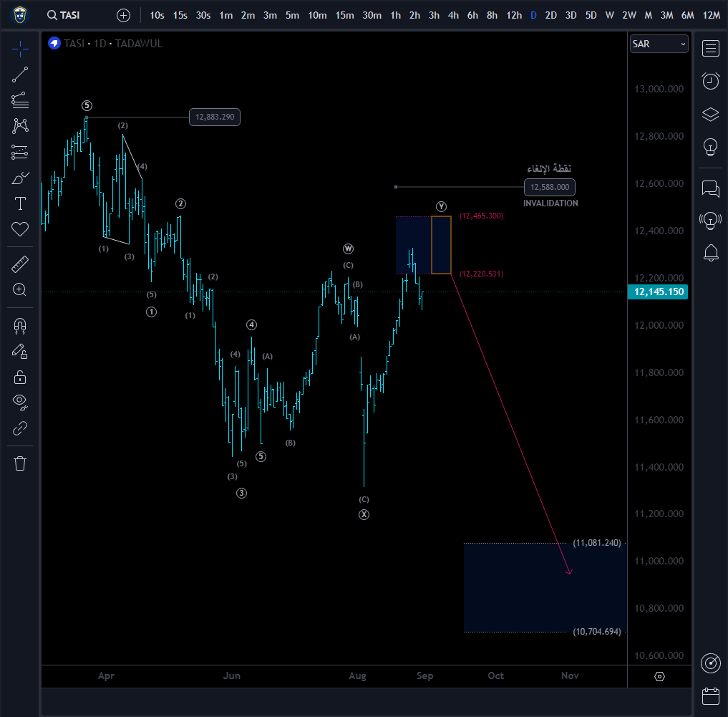Select the trend line drawing tool

(x=20, y=74)
